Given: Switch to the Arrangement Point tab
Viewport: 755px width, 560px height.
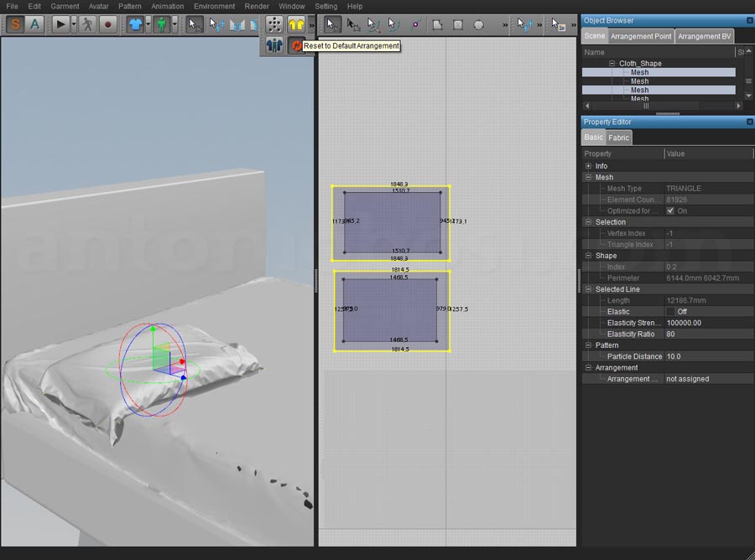Looking at the screenshot, I should [x=640, y=37].
